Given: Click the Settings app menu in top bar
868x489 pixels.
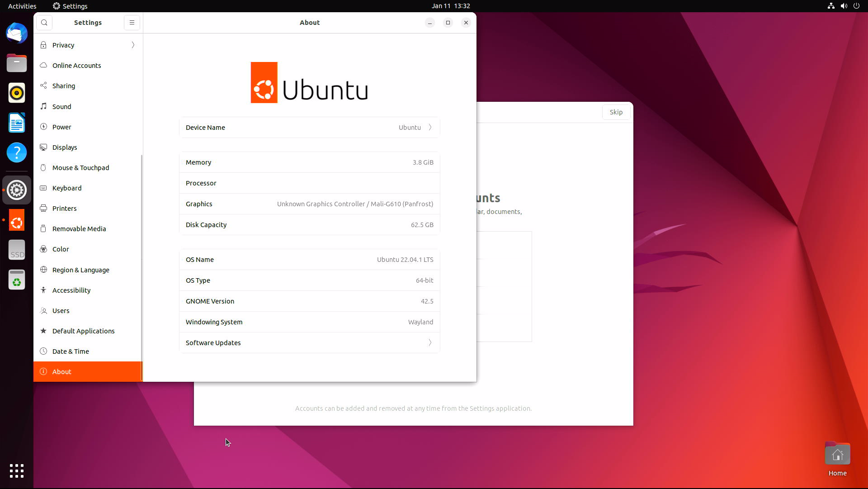Looking at the screenshot, I should pyautogui.click(x=70, y=6).
